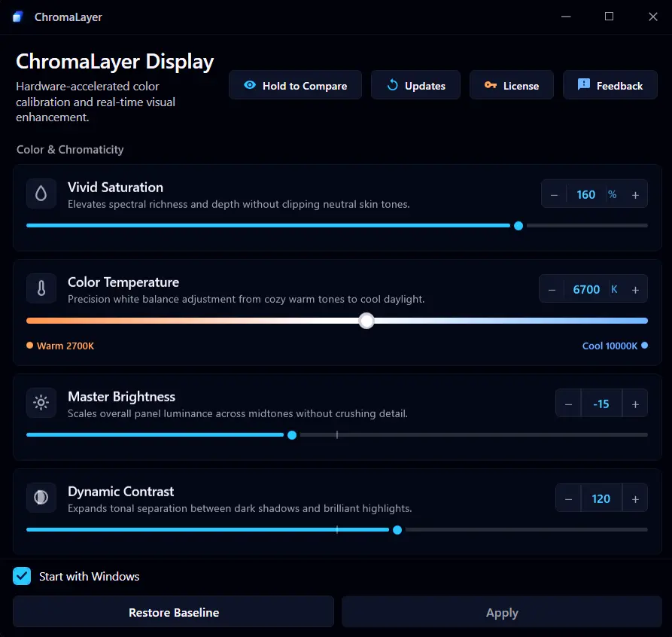Toggle the Start with Windows checkbox

tap(22, 576)
